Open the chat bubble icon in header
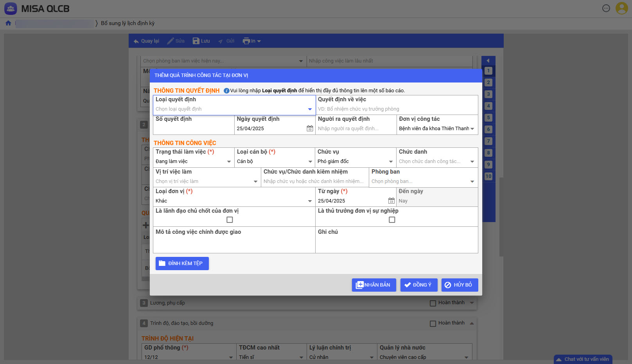This screenshot has width=632, height=364. tap(606, 8)
